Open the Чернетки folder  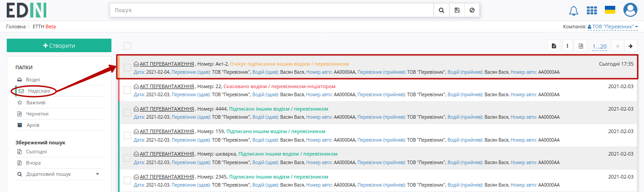click(37, 114)
